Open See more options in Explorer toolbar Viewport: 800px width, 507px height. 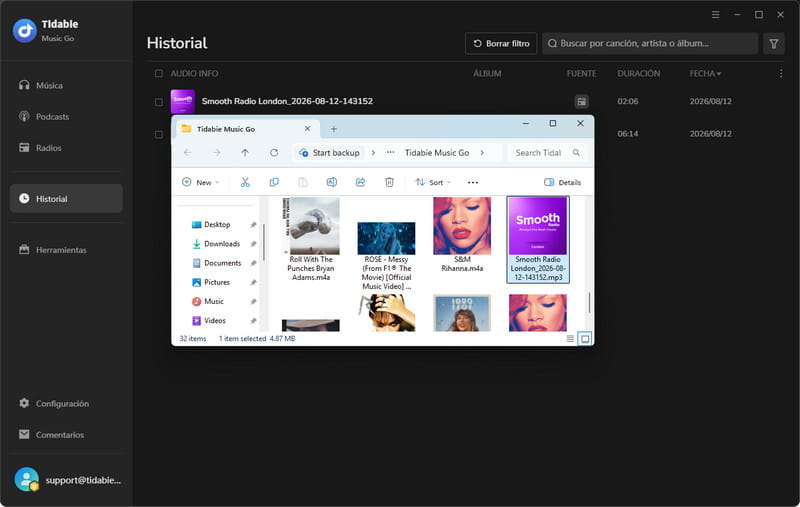pos(473,182)
